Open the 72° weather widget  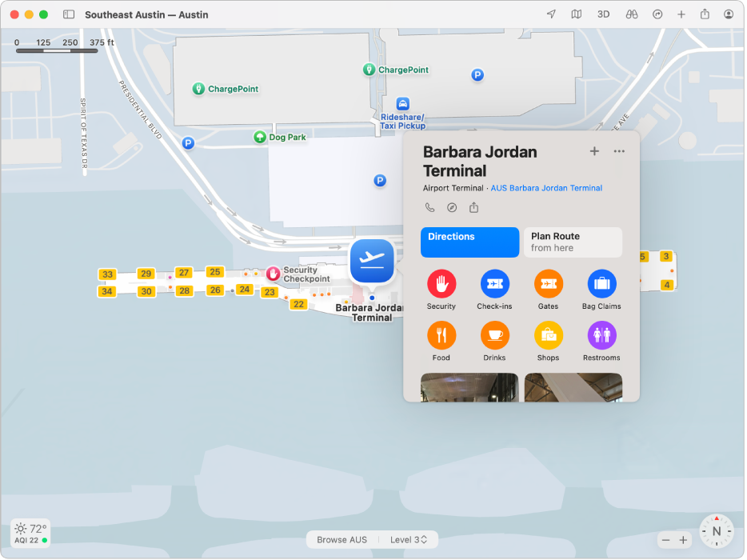click(x=30, y=533)
